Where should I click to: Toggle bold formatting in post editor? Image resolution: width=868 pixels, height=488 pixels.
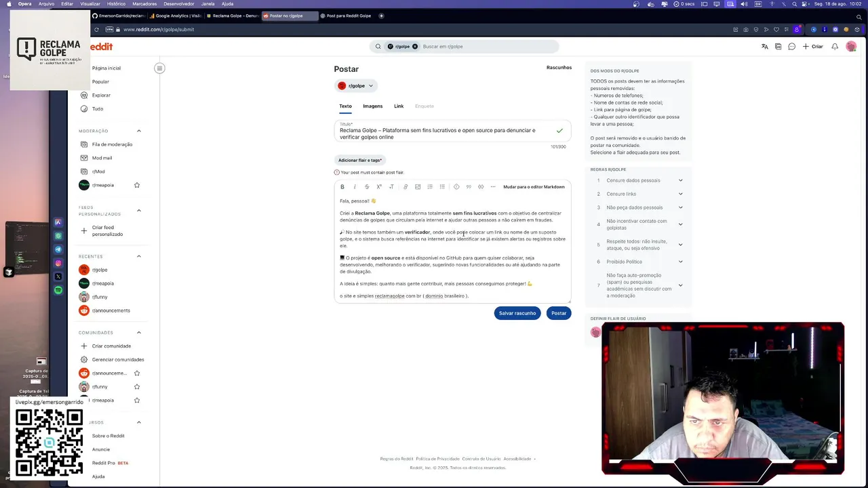342,187
